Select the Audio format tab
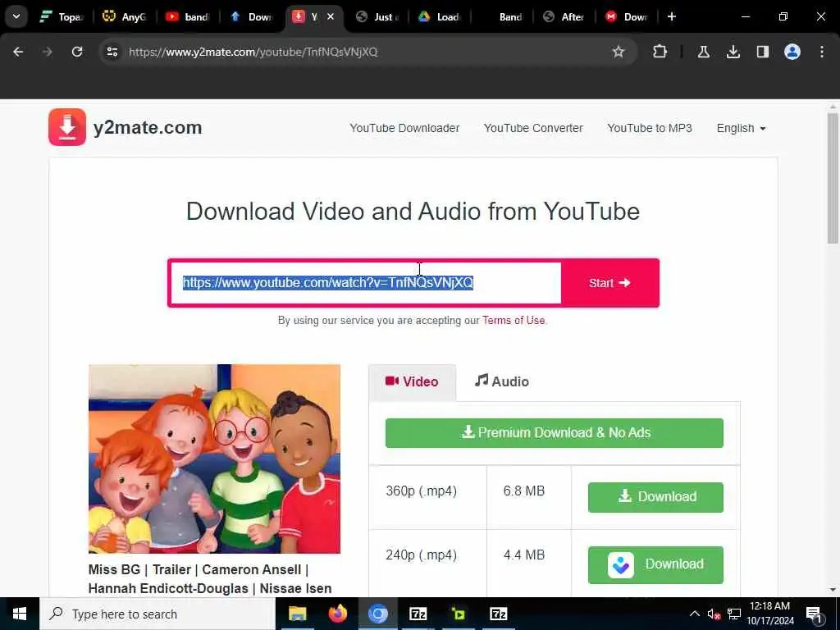This screenshot has width=840, height=630. pyautogui.click(x=502, y=381)
